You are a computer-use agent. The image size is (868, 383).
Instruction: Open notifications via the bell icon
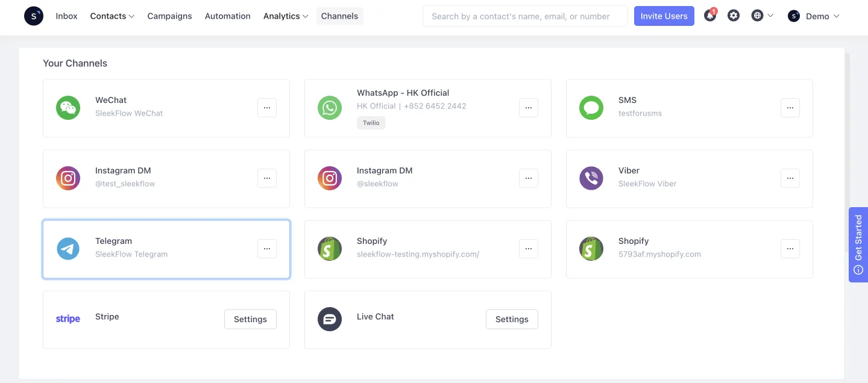[x=709, y=16]
